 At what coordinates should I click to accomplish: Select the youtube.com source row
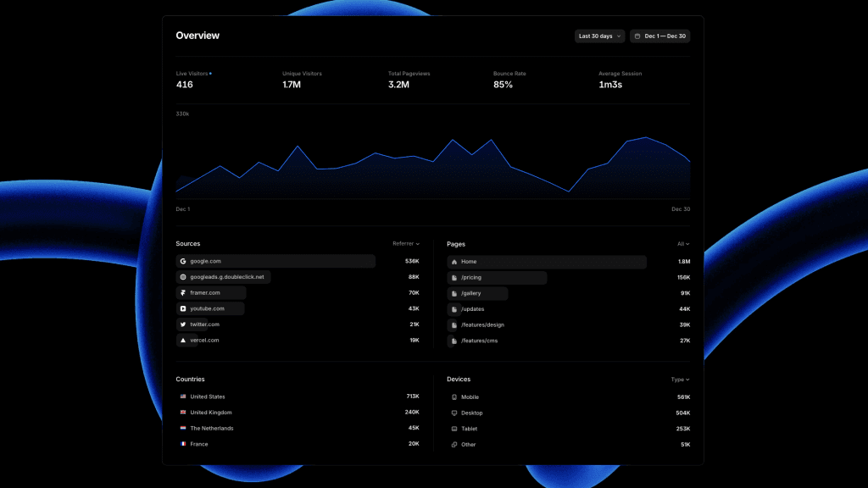tap(298, 308)
